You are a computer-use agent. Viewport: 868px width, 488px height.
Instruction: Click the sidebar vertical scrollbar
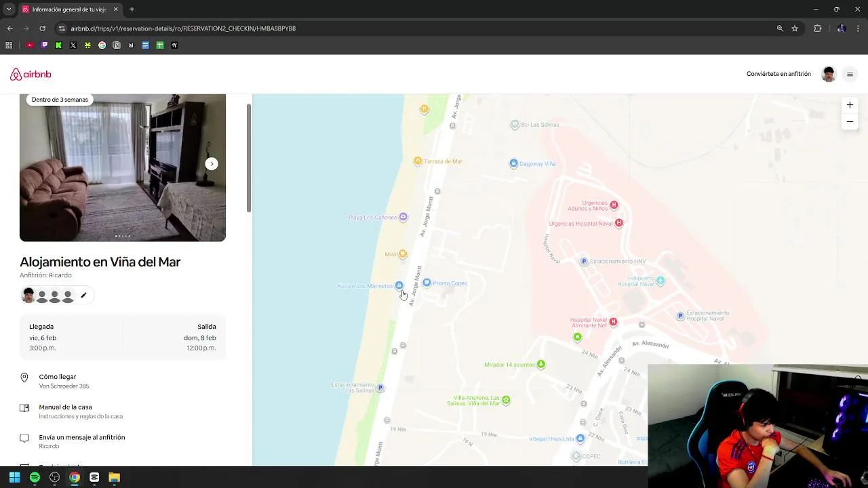coord(249,158)
